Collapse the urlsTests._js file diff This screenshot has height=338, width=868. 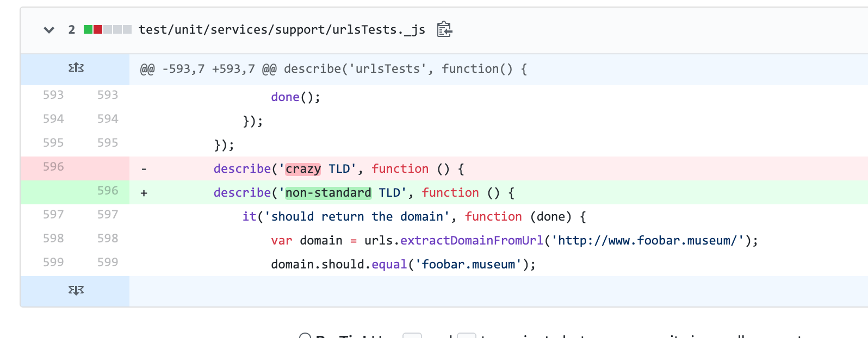pyautogui.click(x=49, y=30)
